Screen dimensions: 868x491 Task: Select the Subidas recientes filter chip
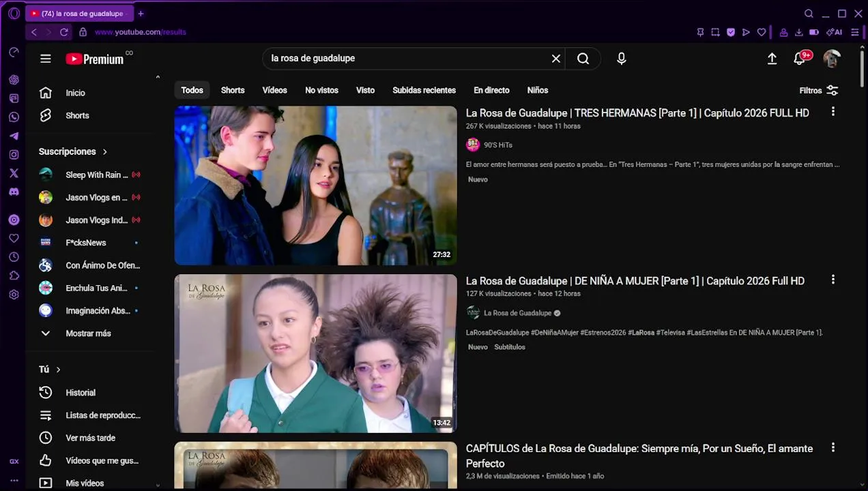(x=424, y=90)
